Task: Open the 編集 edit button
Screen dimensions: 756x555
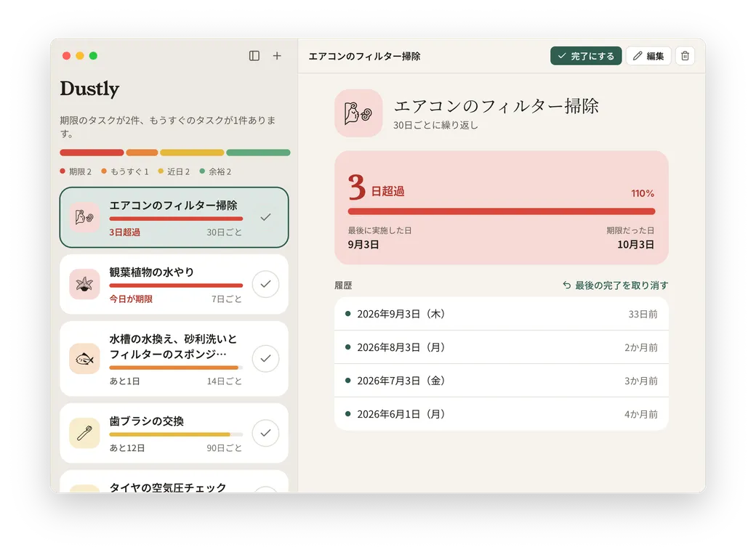Action: (x=648, y=56)
